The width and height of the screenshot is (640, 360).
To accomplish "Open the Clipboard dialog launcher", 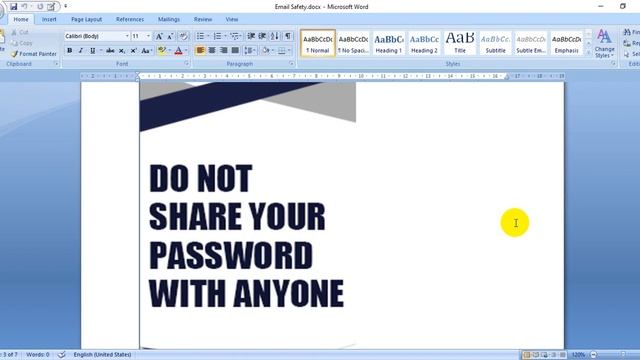I will 56,64.
